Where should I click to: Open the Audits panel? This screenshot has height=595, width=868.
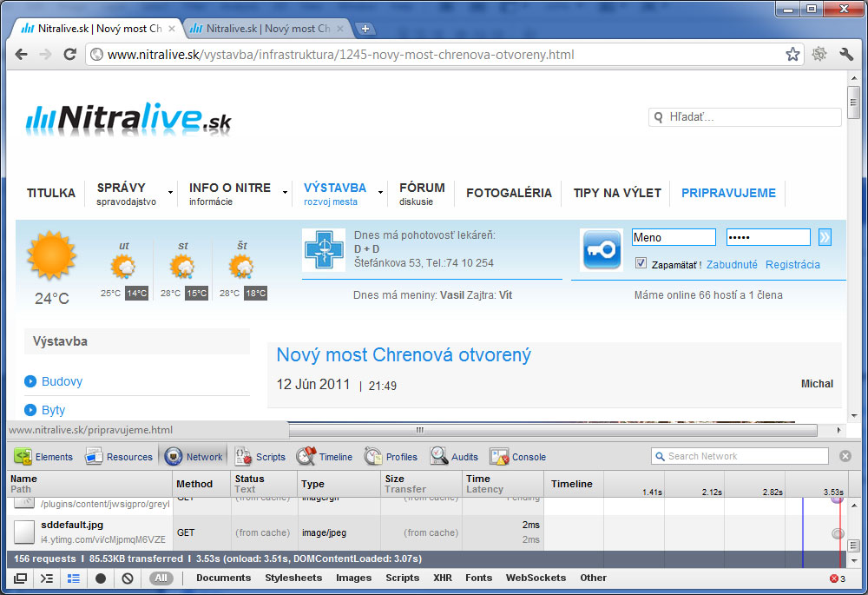tap(454, 457)
